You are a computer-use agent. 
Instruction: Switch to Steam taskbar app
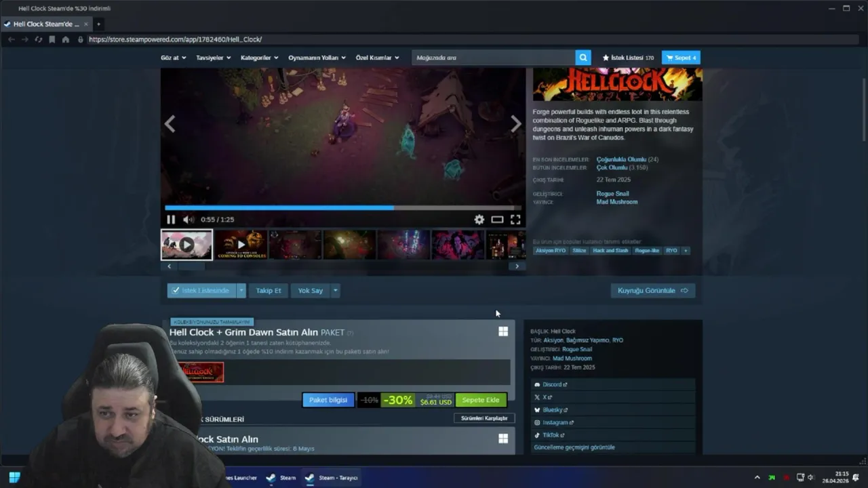[x=281, y=478]
